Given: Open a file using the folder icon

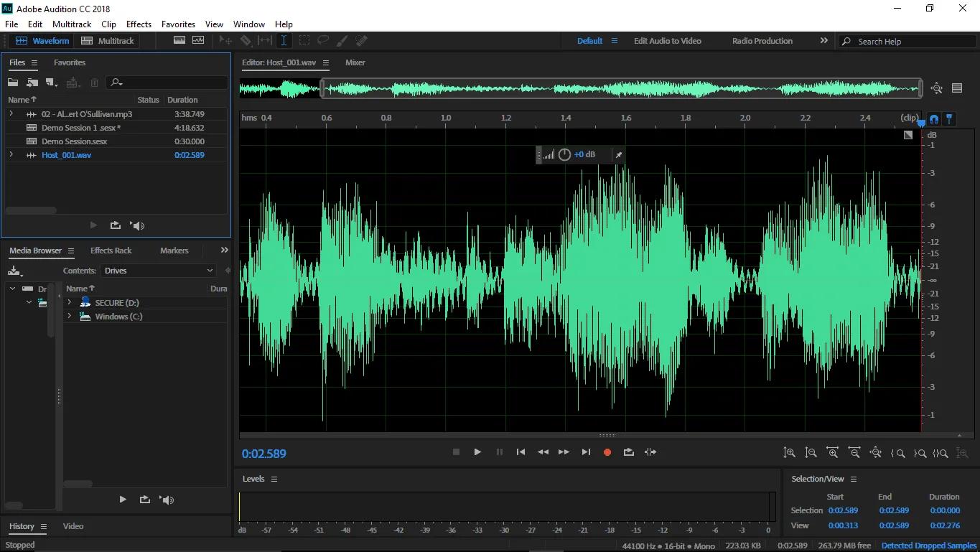Looking at the screenshot, I should (x=12, y=82).
